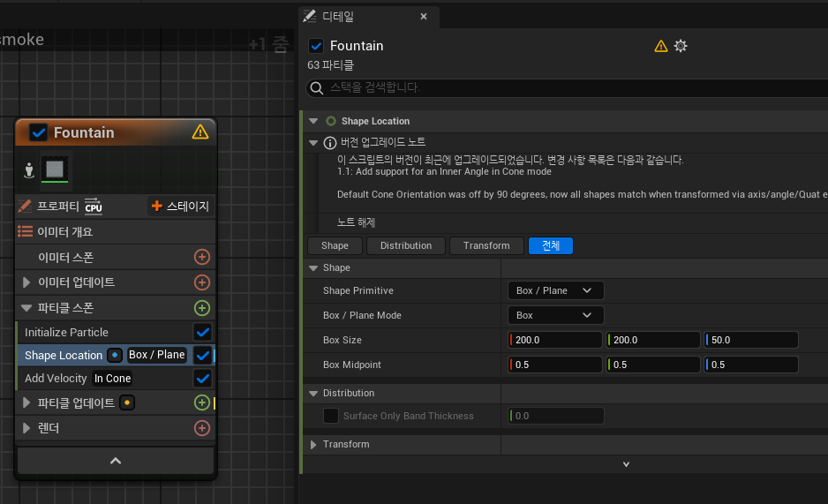Click the list icon beside 이미터 개요

click(x=25, y=231)
